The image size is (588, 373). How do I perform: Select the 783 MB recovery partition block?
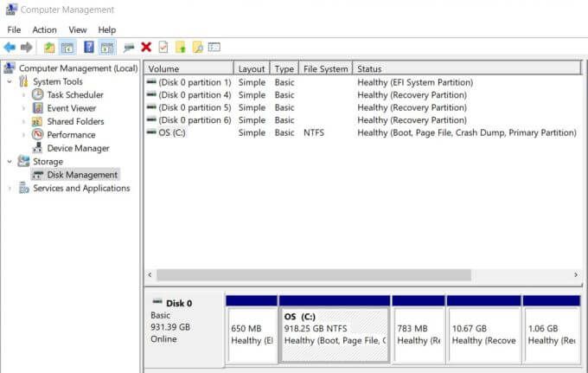point(419,330)
